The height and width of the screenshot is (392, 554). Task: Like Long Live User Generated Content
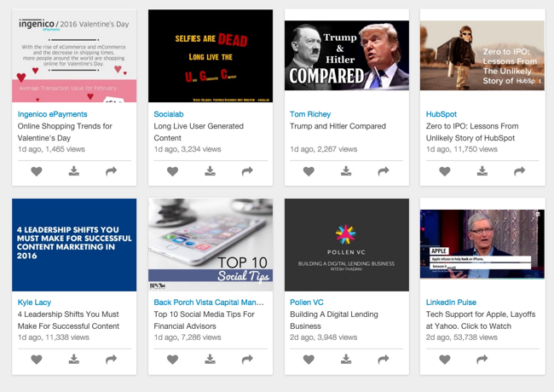[172, 171]
